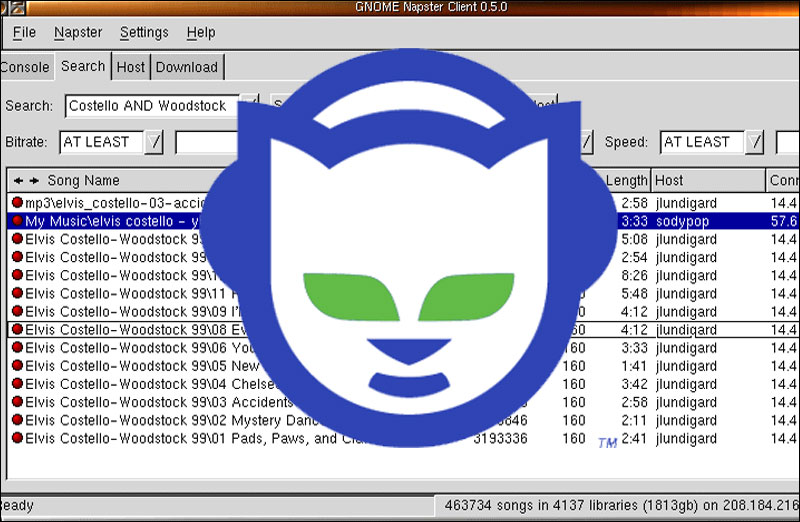Click the Bitrate value input field
800x522 pixels.
click(x=206, y=142)
